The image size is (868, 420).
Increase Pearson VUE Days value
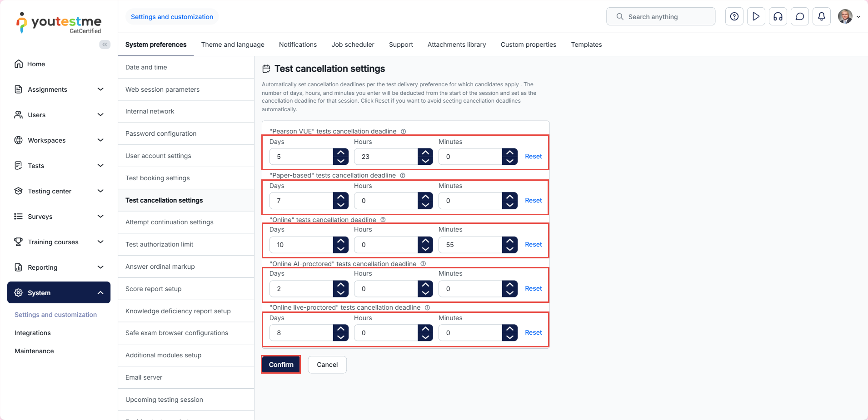[x=340, y=153]
